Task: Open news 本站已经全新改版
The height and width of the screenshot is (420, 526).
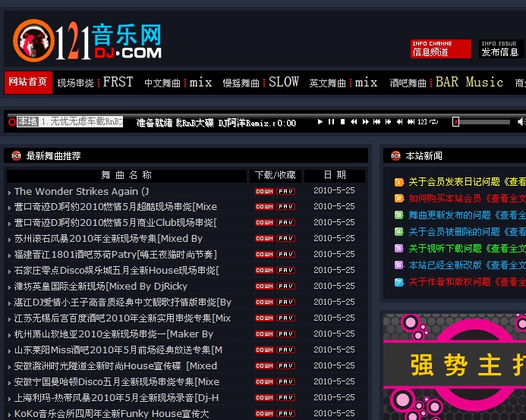Action: tap(468, 265)
